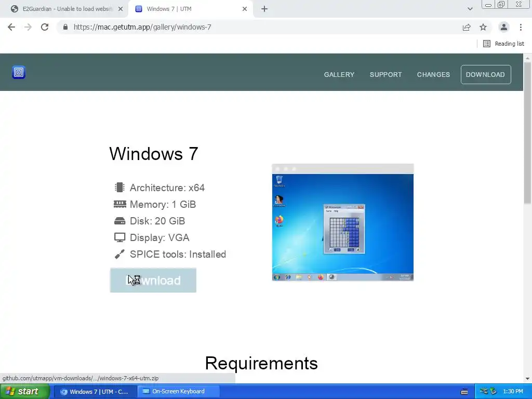
Task: Share this page using the share icon
Action: pos(467,27)
